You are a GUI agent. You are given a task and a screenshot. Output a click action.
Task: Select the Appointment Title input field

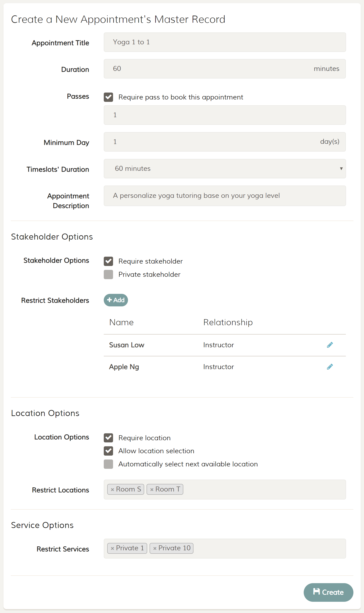pos(224,42)
